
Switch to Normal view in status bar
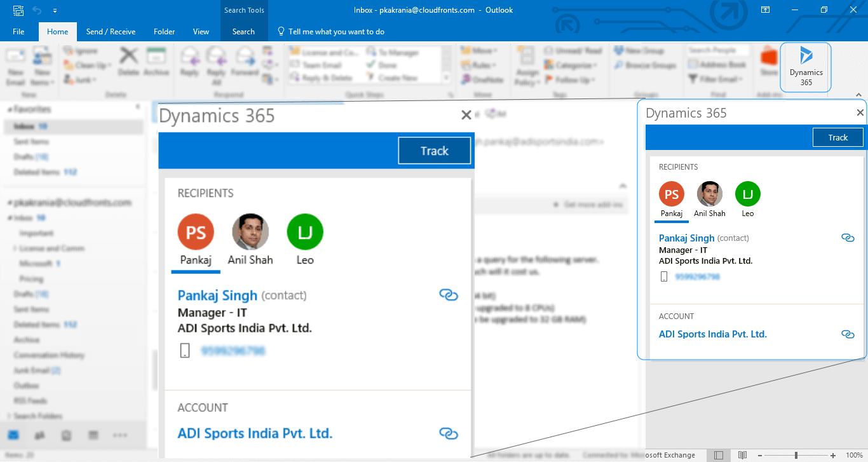[x=719, y=455]
